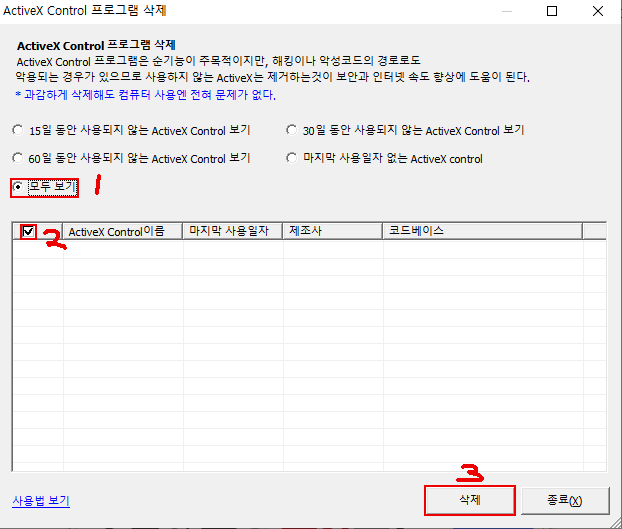Click the 코드베이스 column header
This screenshot has height=529, width=622.
tap(483, 231)
